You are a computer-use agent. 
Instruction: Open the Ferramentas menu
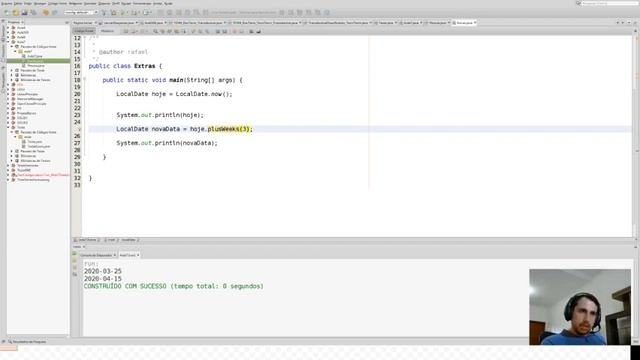coord(142,3)
